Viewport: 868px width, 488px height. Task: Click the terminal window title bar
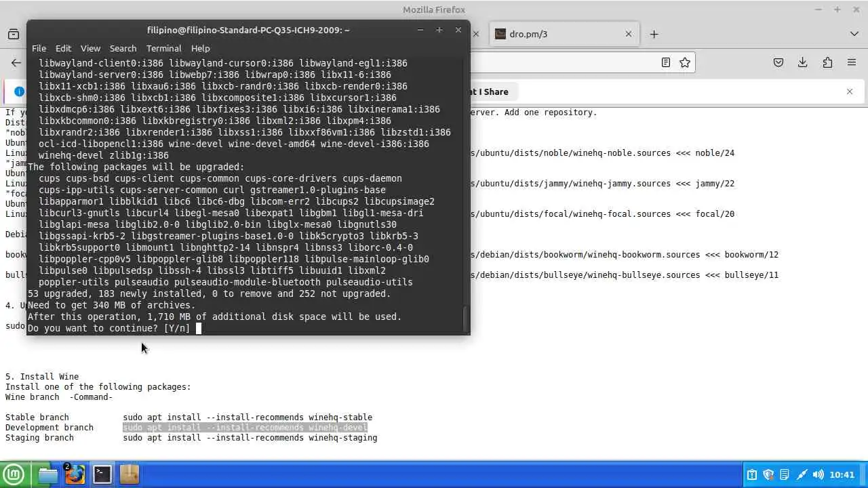pyautogui.click(x=248, y=30)
